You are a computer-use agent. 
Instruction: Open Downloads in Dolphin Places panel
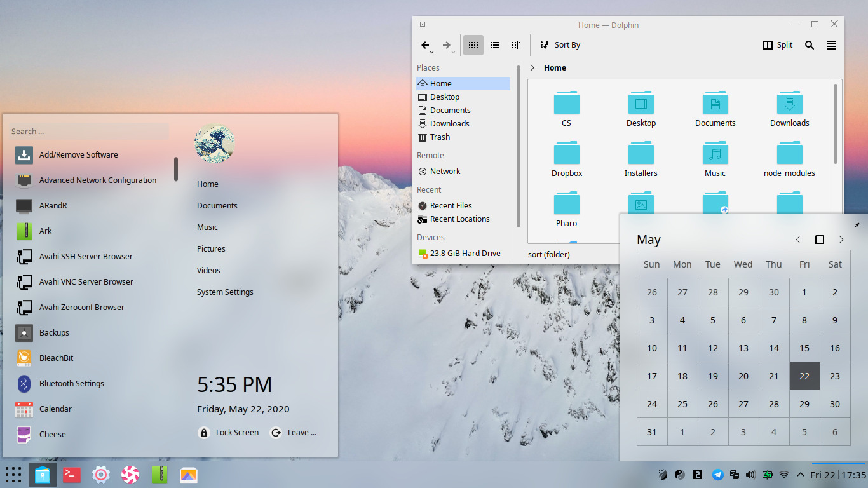pyautogui.click(x=463, y=123)
